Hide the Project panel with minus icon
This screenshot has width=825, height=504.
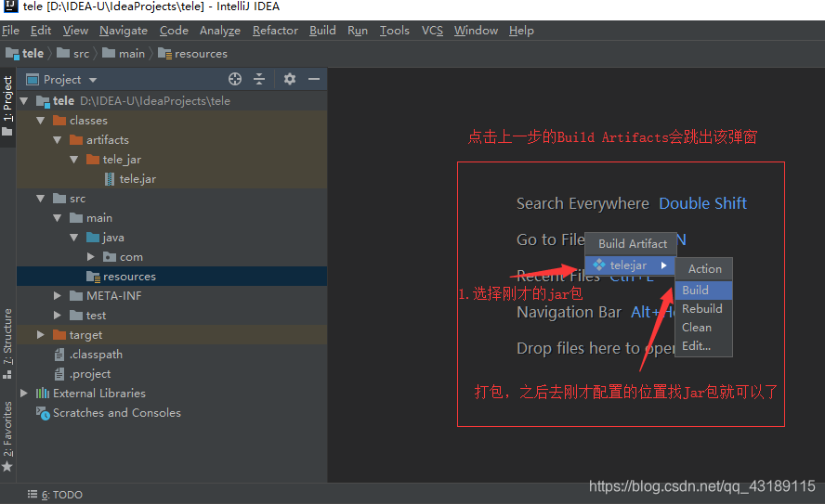(314, 79)
